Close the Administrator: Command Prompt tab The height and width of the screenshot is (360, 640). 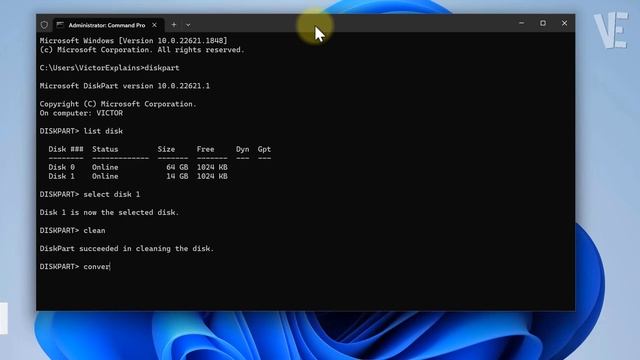pyautogui.click(x=154, y=25)
